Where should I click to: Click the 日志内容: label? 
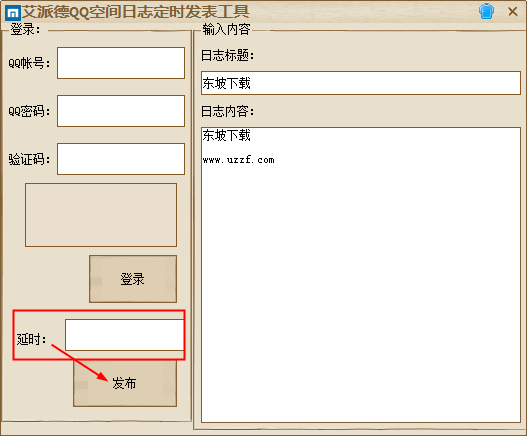(x=228, y=112)
